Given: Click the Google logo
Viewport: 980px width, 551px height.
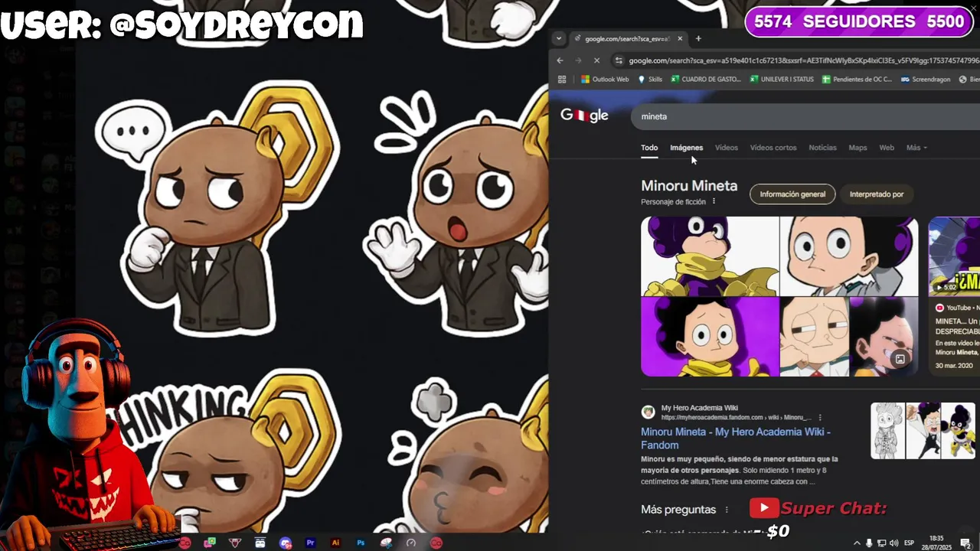Looking at the screenshot, I should 584,116.
